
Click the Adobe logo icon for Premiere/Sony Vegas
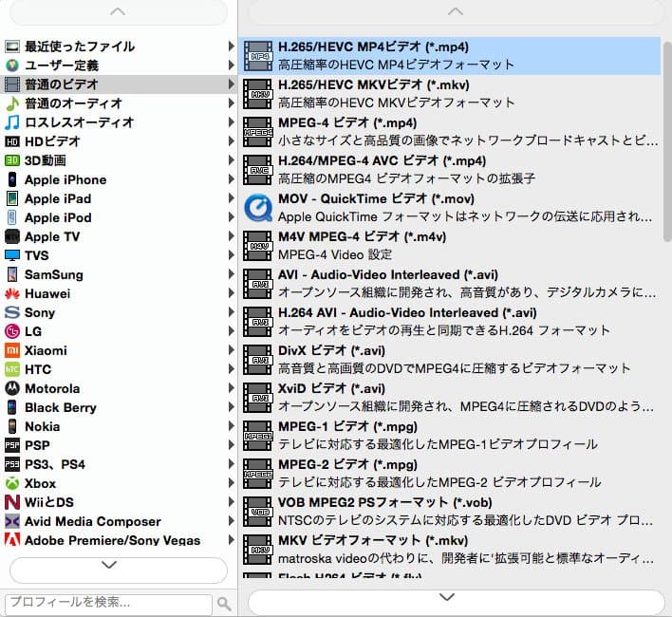click(x=12, y=540)
